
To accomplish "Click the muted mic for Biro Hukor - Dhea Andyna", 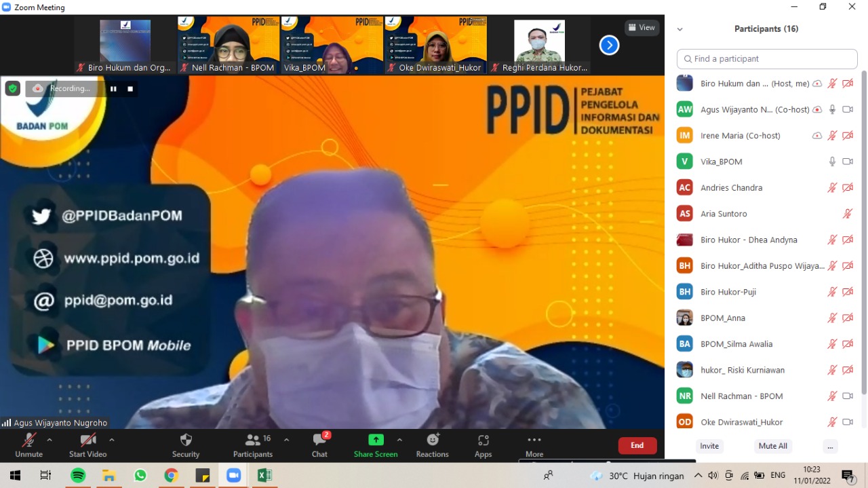I will (832, 240).
